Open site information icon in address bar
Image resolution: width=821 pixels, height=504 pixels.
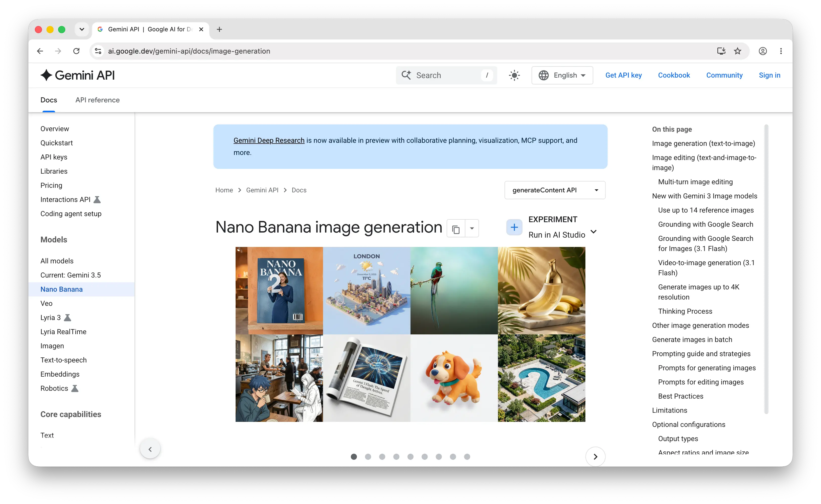pyautogui.click(x=98, y=51)
